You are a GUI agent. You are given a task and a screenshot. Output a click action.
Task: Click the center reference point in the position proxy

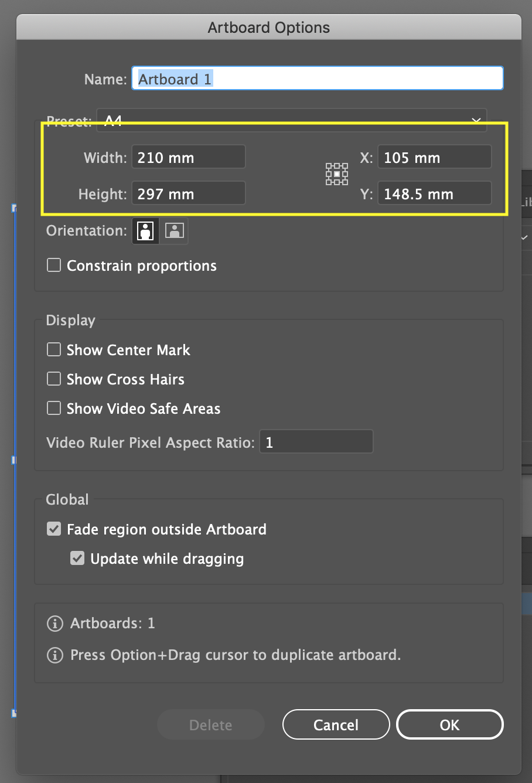(x=337, y=173)
